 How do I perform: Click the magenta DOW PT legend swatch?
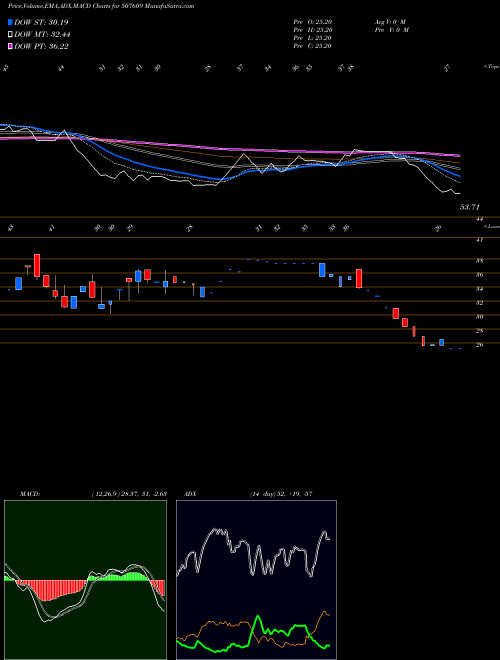click(x=11, y=46)
